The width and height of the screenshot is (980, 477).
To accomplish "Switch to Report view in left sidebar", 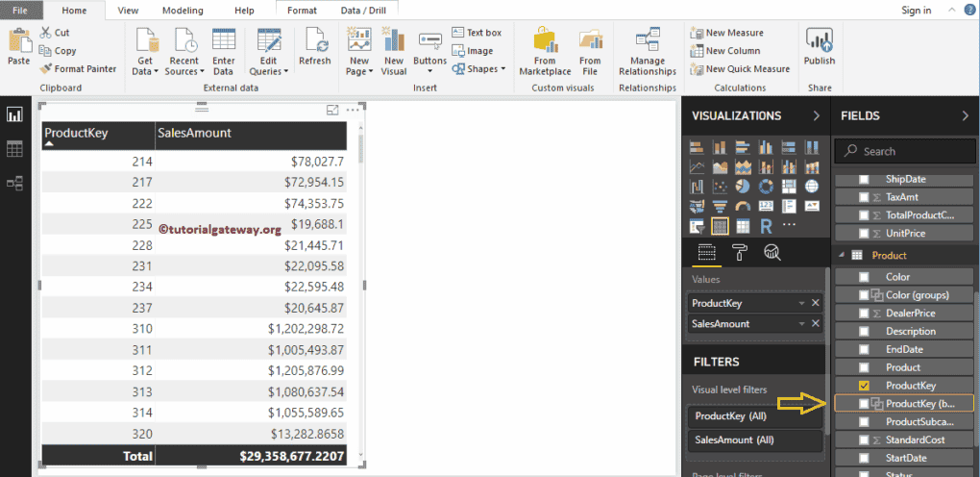I will pyautogui.click(x=14, y=114).
